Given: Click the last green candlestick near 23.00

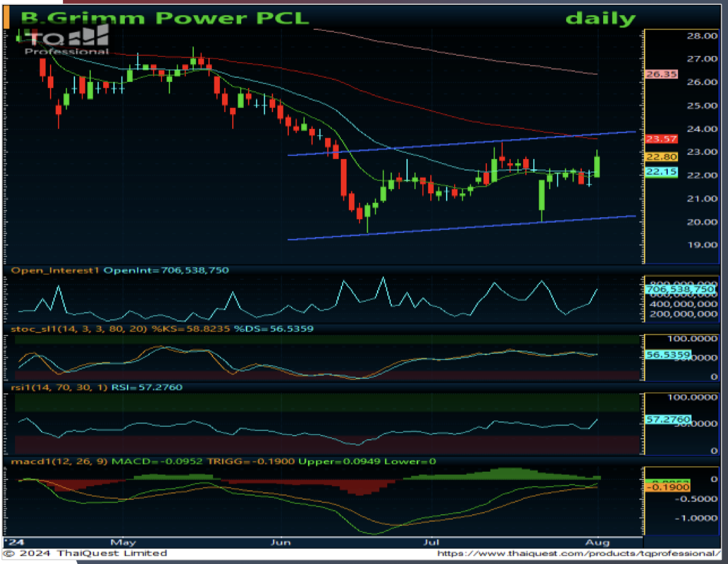Looking at the screenshot, I should point(597,164).
